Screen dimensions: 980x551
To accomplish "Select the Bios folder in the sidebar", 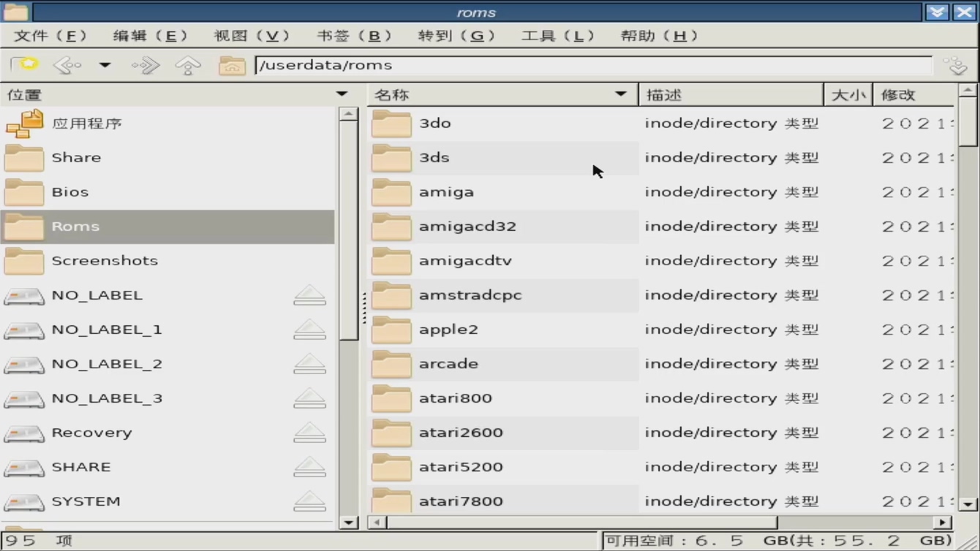I will (x=70, y=192).
